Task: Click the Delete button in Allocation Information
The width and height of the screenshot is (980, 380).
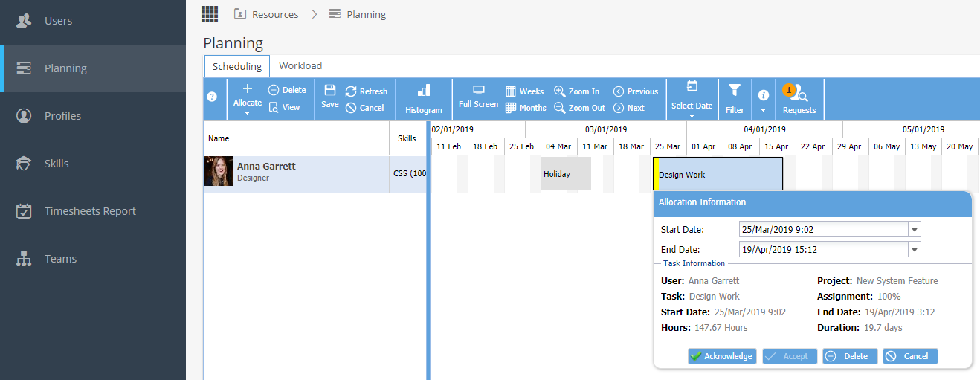Action: point(850,356)
